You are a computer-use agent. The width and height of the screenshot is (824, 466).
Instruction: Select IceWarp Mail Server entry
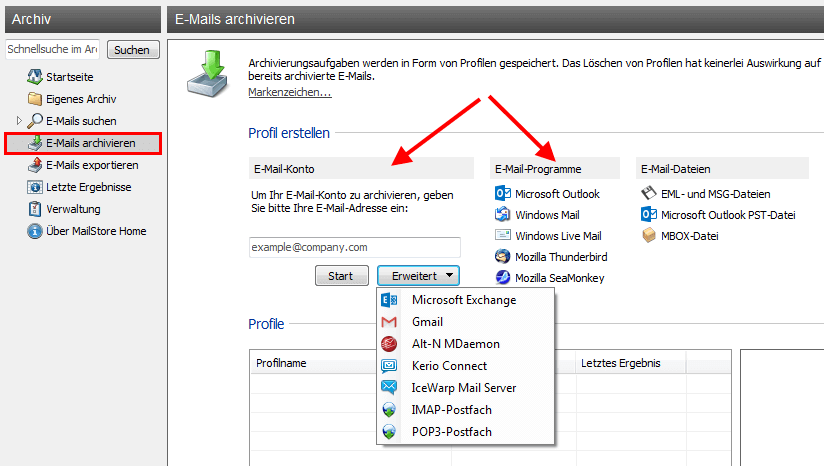point(463,388)
